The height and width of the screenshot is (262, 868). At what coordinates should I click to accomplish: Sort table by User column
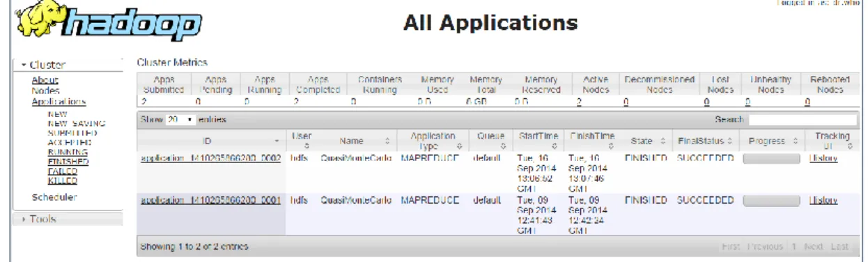(x=302, y=141)
